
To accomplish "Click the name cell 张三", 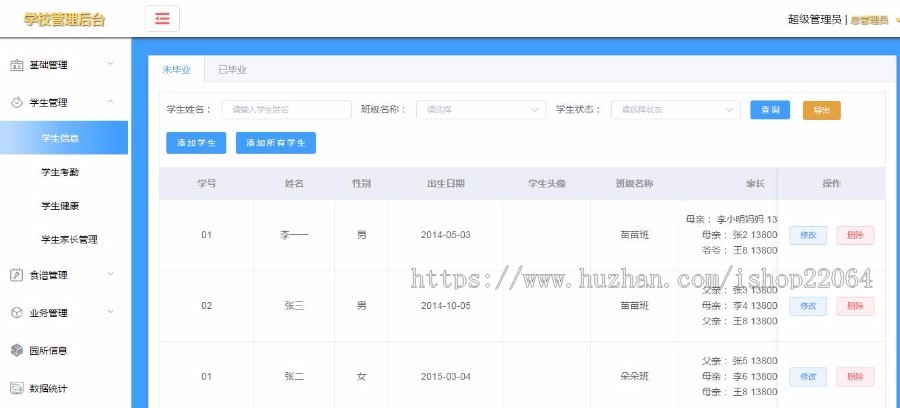I will 294,306.
